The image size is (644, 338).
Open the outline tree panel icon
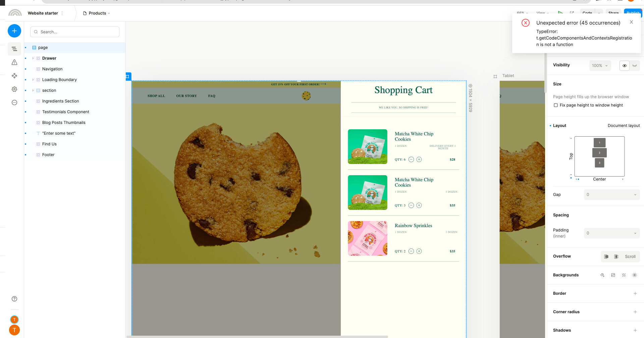click(x=14, y=49)
